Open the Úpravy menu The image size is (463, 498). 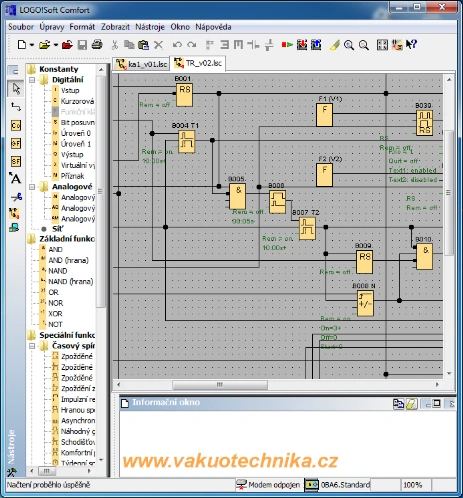coord(52,27)
